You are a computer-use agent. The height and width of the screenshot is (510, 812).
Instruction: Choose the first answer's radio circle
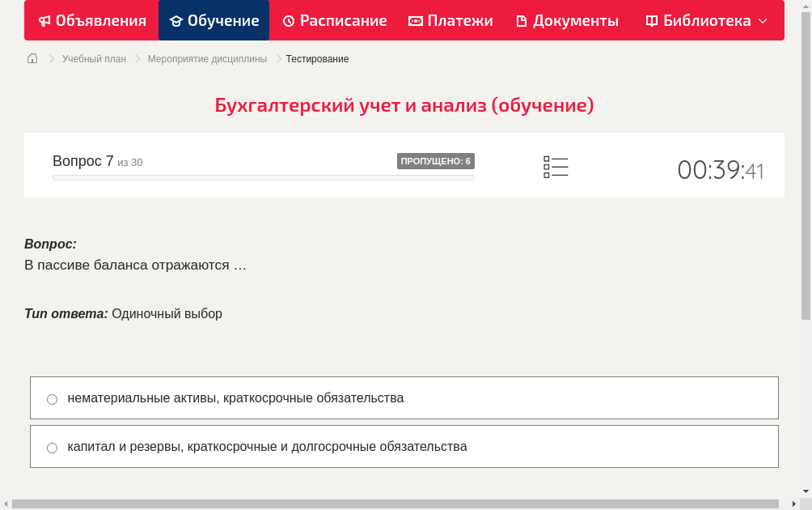click(52, 398)
